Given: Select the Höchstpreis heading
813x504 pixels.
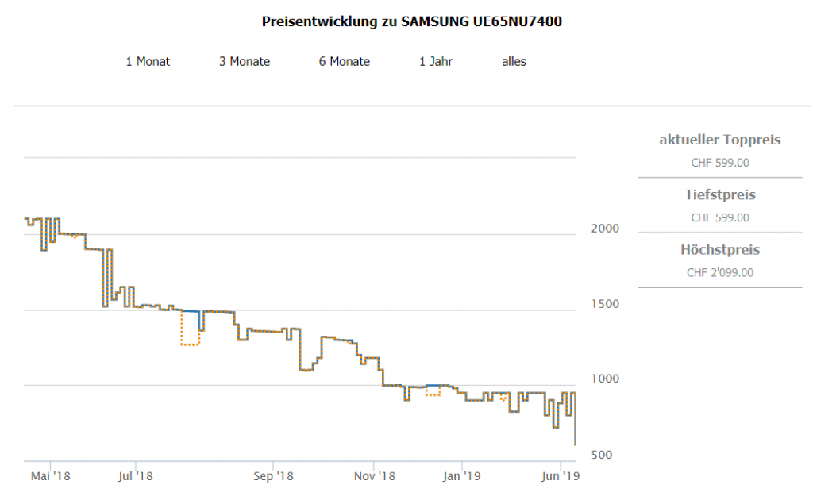Looking at the screenshot, I should (x=719, y=250).
